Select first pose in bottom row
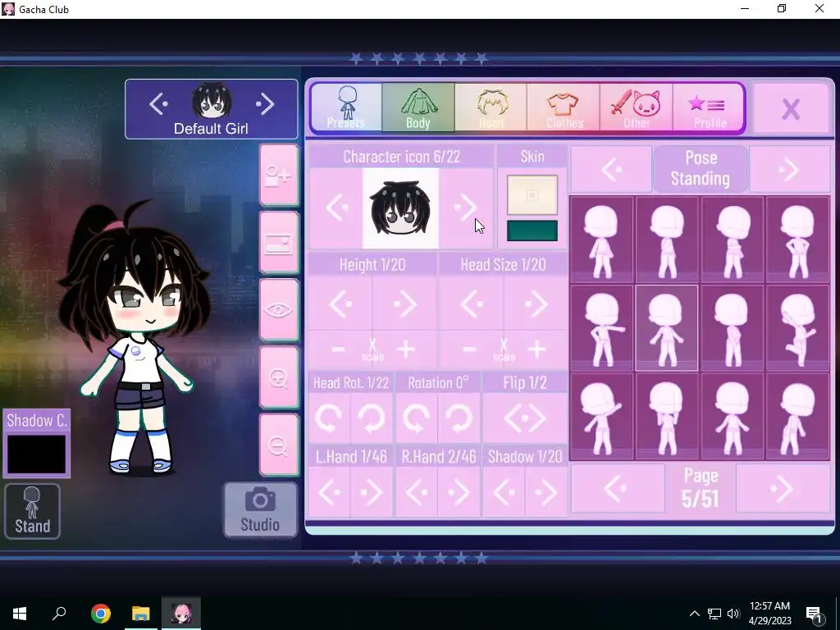This screenshot has width=840, height=630. (x=601, y=417)
